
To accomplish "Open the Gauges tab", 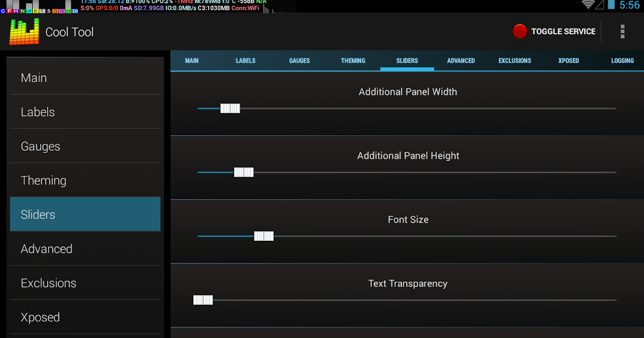I will coord(299,61).
